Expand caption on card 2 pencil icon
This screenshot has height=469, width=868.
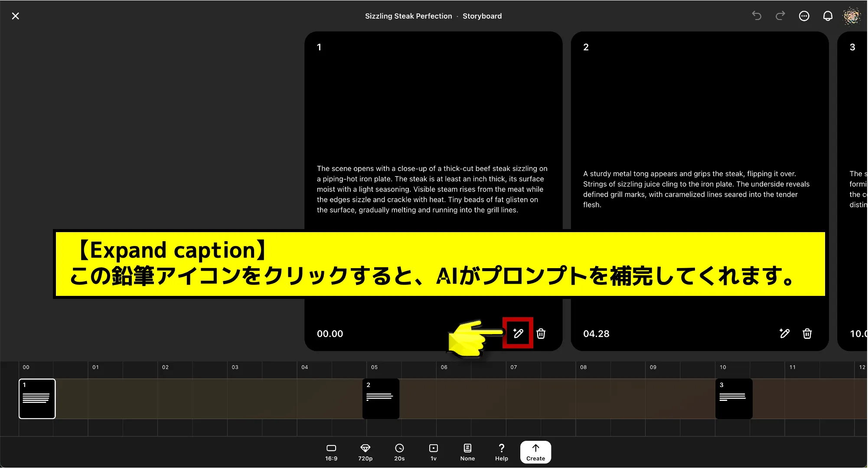coord(784,333)
